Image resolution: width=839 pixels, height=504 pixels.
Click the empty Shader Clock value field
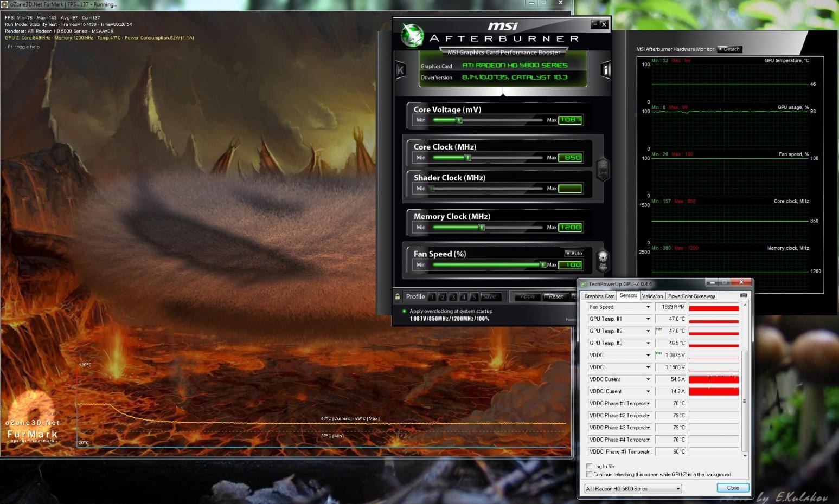click(x=570, y=188)
